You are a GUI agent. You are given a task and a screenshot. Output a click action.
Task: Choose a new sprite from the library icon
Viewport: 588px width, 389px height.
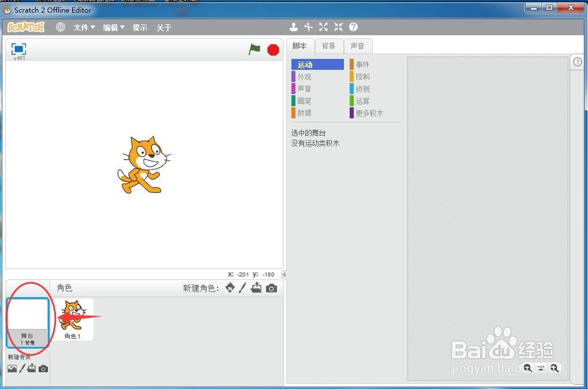tap(229, 288)
